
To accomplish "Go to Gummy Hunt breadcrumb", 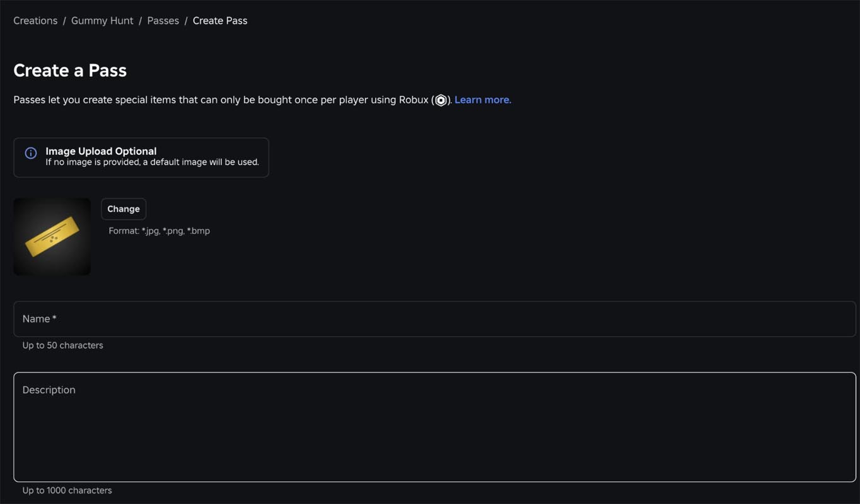I will (102, 21).
